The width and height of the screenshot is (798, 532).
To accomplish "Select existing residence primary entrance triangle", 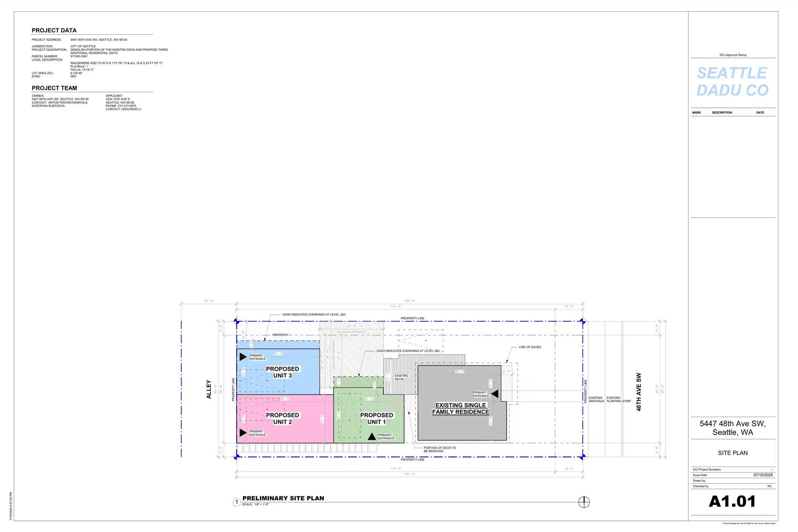I will click(x=495, y=394).
